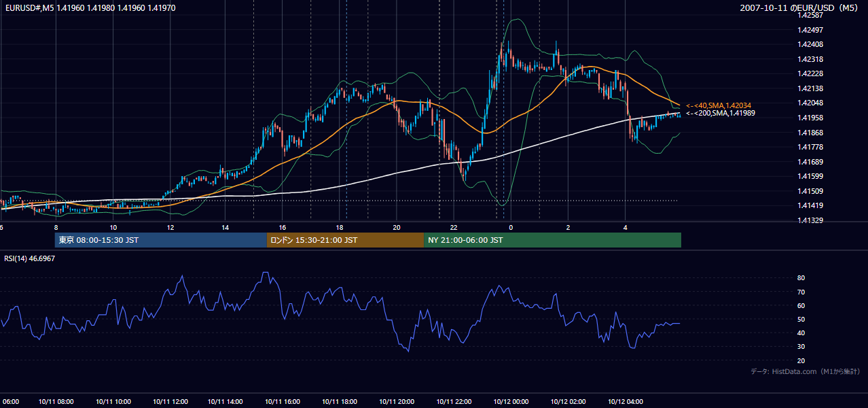Click RSI scale level 70
This screenshot has width=868, height=408.
point(801,292)
